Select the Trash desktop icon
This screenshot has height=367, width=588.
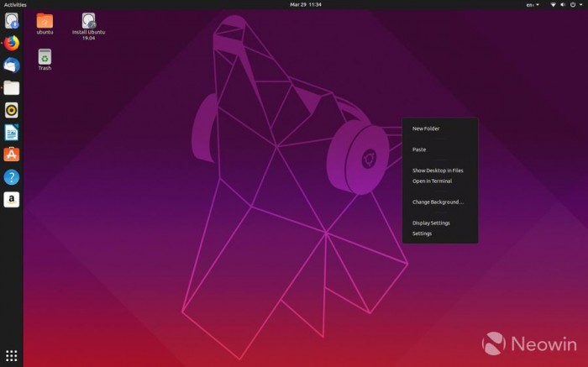pos(45,60)
